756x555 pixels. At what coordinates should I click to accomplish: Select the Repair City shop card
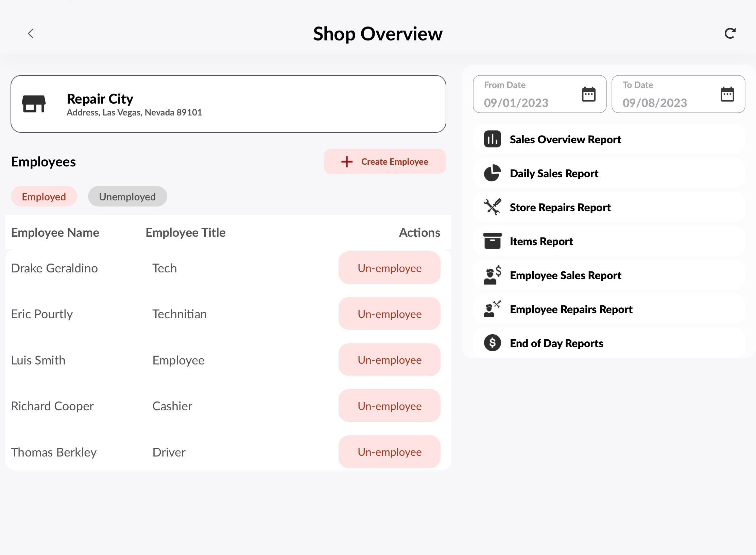228,104
